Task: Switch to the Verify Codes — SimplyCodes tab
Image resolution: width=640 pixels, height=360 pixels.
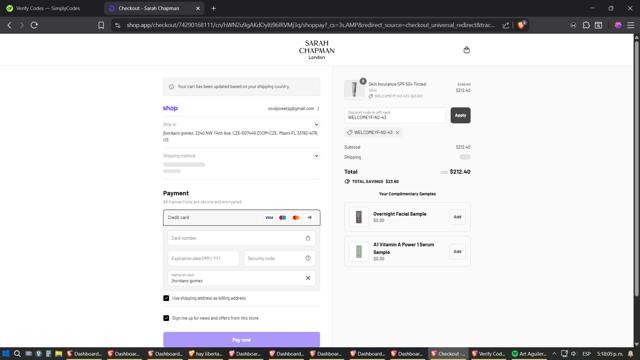Action: click(x=49, y=8)
